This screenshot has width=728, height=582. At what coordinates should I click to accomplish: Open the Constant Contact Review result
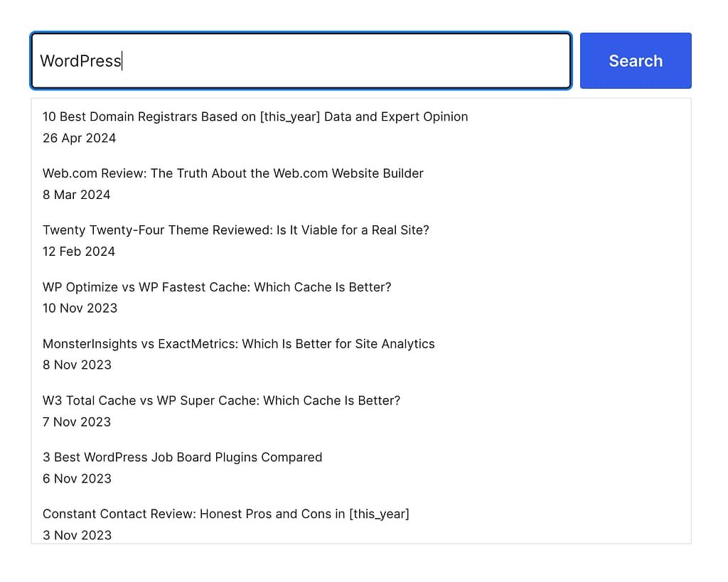[226, 514]
